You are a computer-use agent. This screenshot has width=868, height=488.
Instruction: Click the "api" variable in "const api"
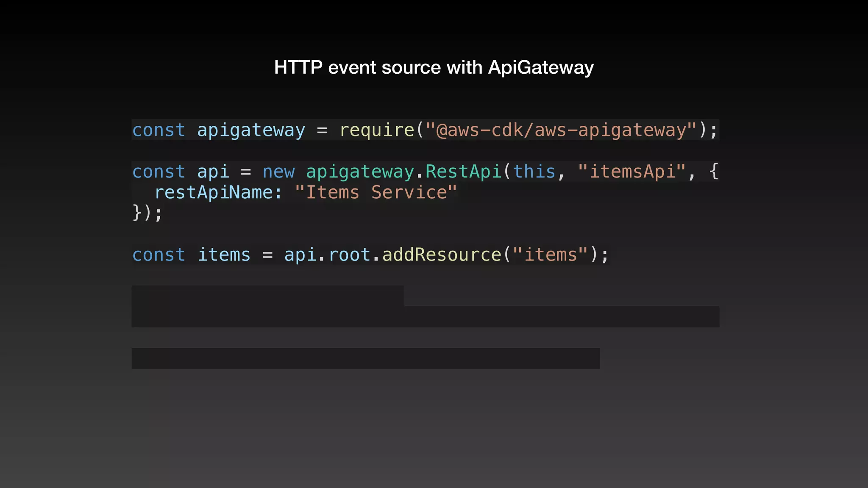pyautogui.click(x=213, y=172)
